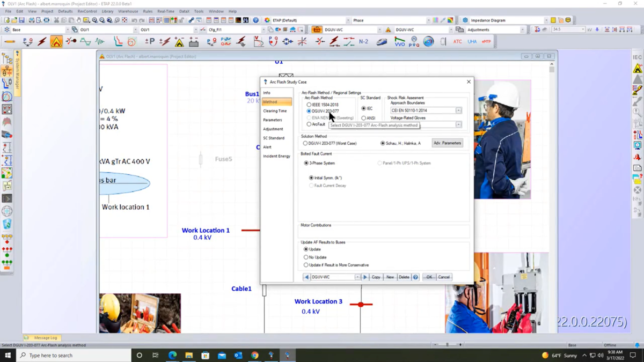The image size is (644, 362).
Task: Click the diagram window vertical scrollbar
Action: tap(552, 198)
